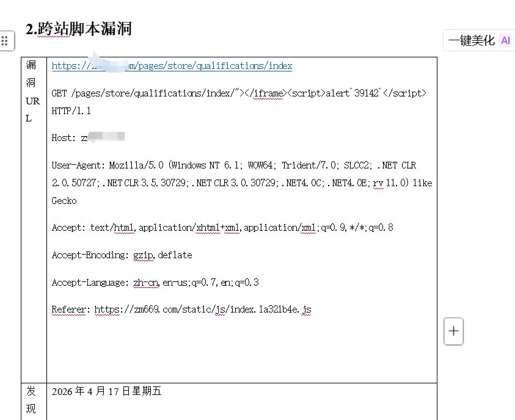Click the HTTP/1.1 text line
The image size is (515, 420).
point(71,110)
